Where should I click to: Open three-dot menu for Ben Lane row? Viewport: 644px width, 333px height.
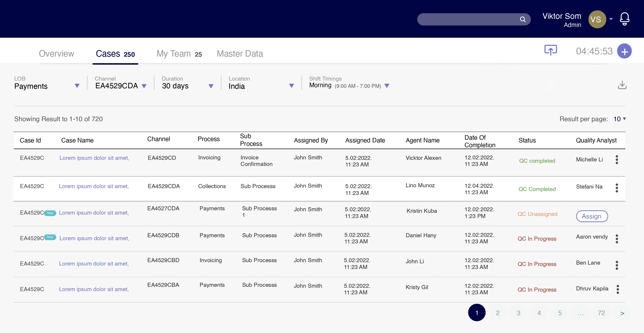pyautogui.click(x=617, y=265)
